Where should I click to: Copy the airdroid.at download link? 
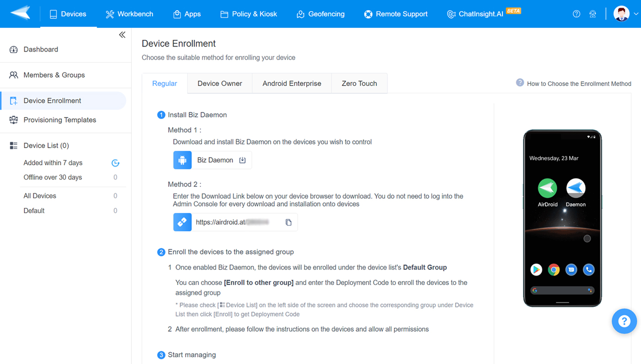[288, 223]
